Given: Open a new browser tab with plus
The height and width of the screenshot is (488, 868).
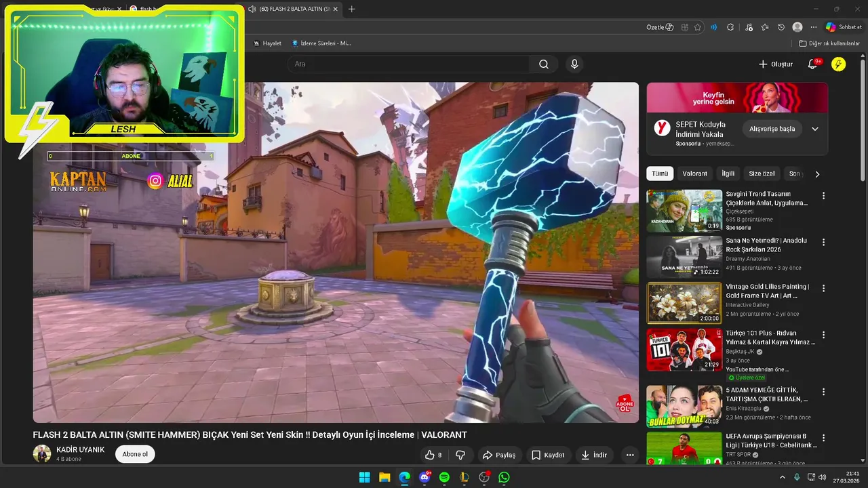Looking at the screenshot, I should pyautogui.click(x=351, y=9).
